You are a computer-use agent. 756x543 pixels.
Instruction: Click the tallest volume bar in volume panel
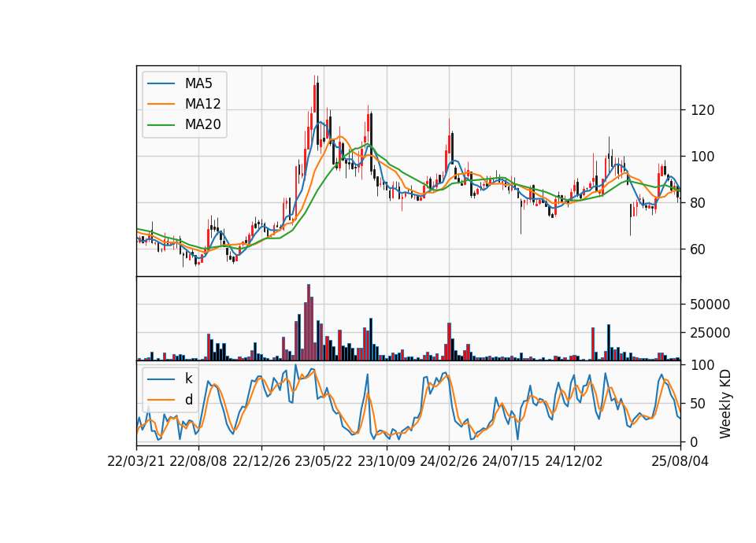pos(309,323)
